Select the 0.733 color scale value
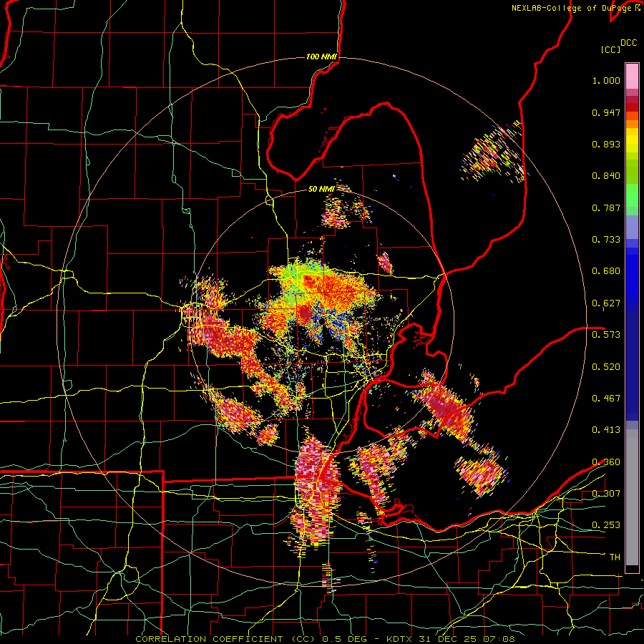This screenshot has width=644, height=644. pyautogui.click(x=606, y=240)
